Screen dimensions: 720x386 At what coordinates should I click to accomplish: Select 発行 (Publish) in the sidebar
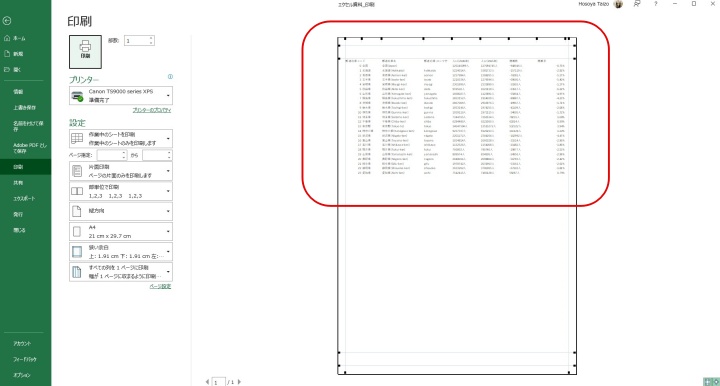point(26,214)
